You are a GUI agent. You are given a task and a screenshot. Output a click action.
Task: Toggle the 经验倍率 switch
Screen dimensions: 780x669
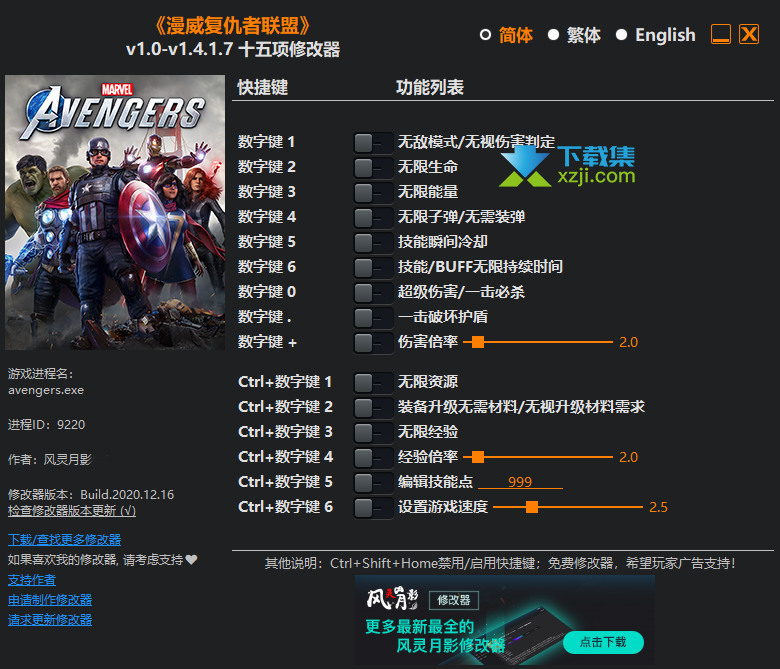pyautogui.click(x=373, y=458)
